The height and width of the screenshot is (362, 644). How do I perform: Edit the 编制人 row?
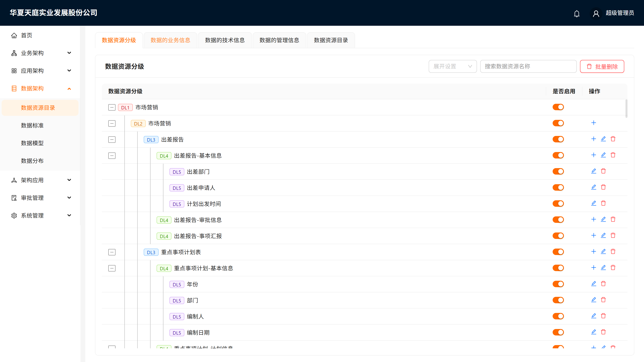[593, 316]
